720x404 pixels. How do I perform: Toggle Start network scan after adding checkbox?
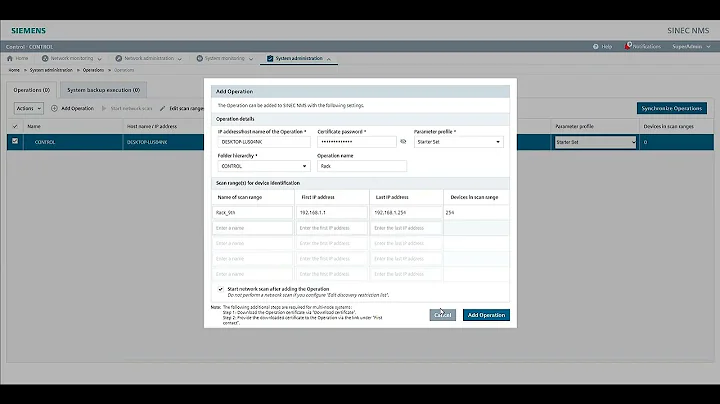pos(220,289)
